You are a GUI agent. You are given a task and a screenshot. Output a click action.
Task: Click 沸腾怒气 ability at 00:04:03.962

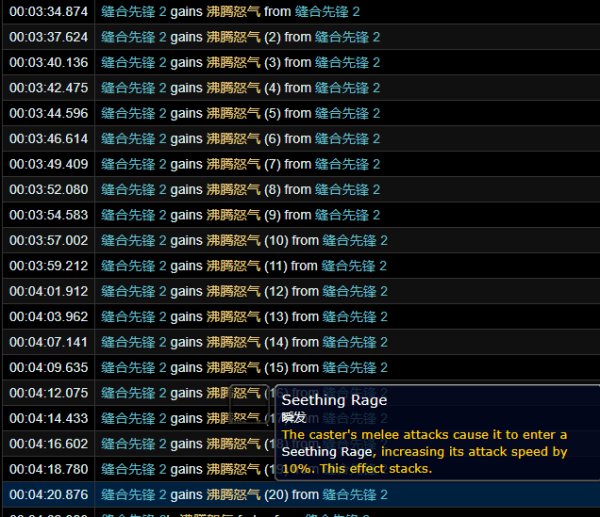coord(233,317)
